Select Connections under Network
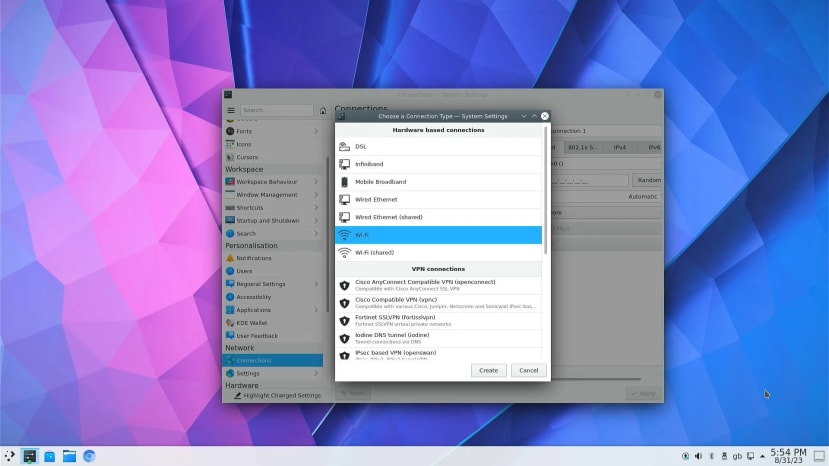This screenshot has width=829, height=466. [x=273, y=360]
